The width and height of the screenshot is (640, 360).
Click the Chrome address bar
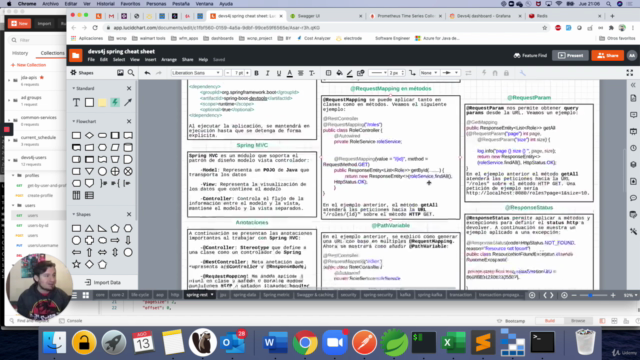[322, 28]
